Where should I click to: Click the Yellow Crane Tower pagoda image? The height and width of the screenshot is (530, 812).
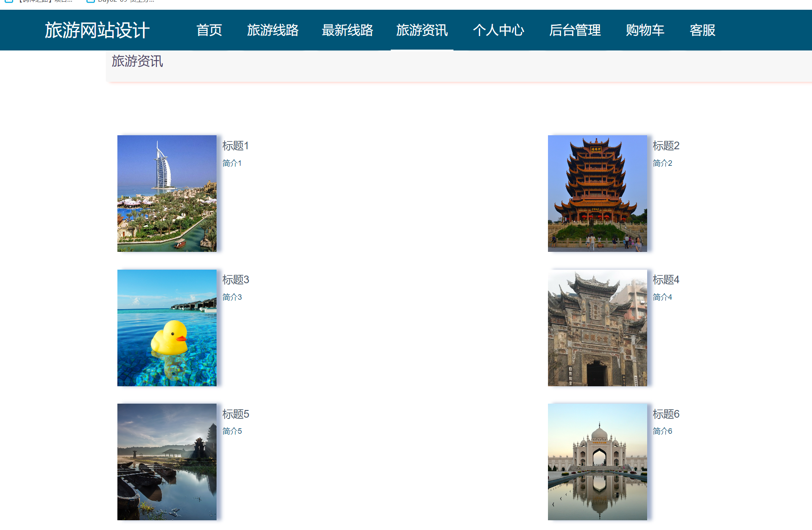point(597,193)
